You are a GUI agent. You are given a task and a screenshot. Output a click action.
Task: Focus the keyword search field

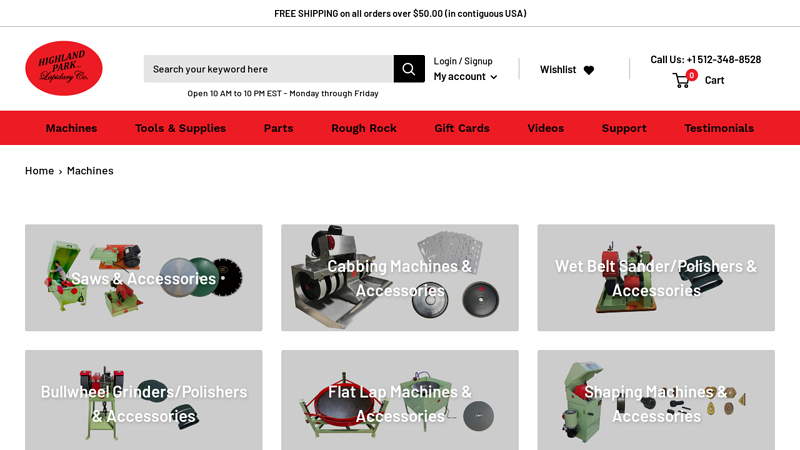pos(269,69)
